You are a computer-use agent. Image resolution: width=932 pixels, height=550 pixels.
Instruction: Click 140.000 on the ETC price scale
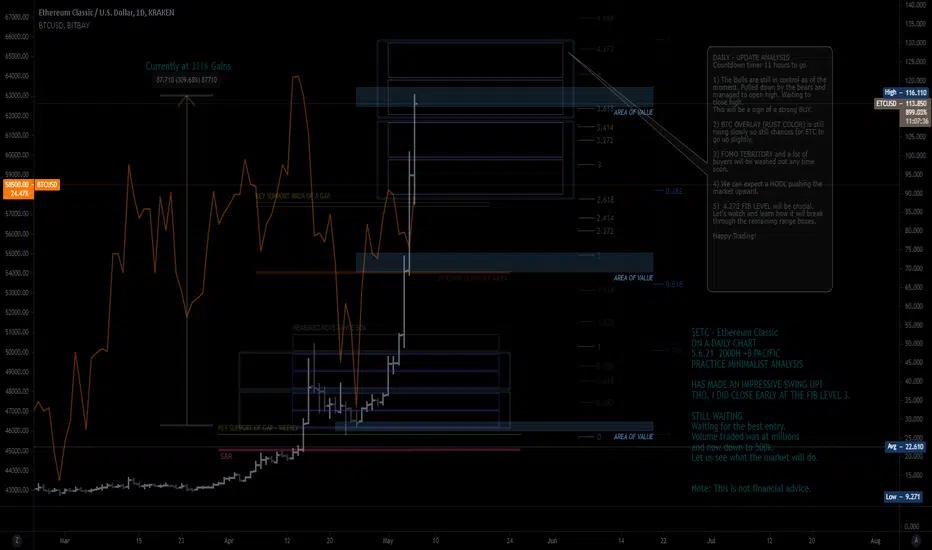[x=915, y=5]
